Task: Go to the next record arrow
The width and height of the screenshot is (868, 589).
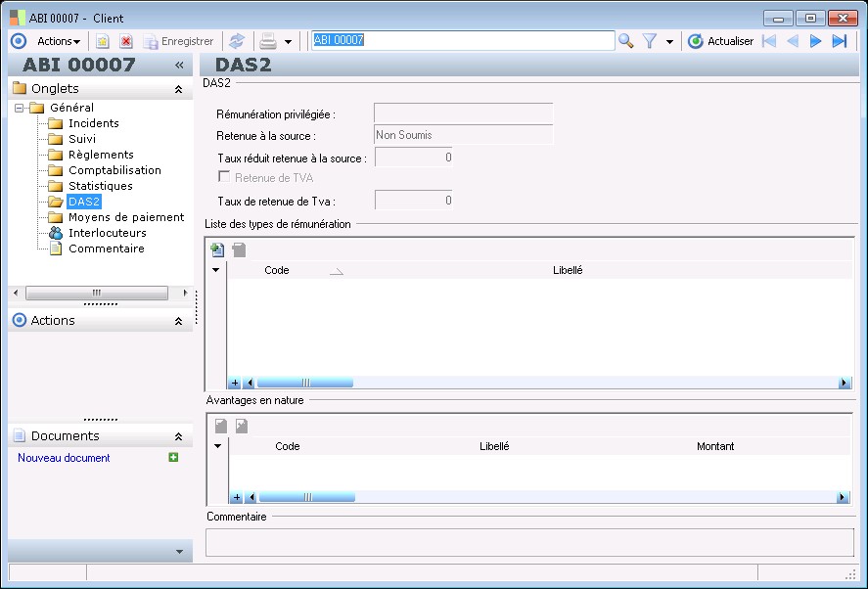Action: 815,41
